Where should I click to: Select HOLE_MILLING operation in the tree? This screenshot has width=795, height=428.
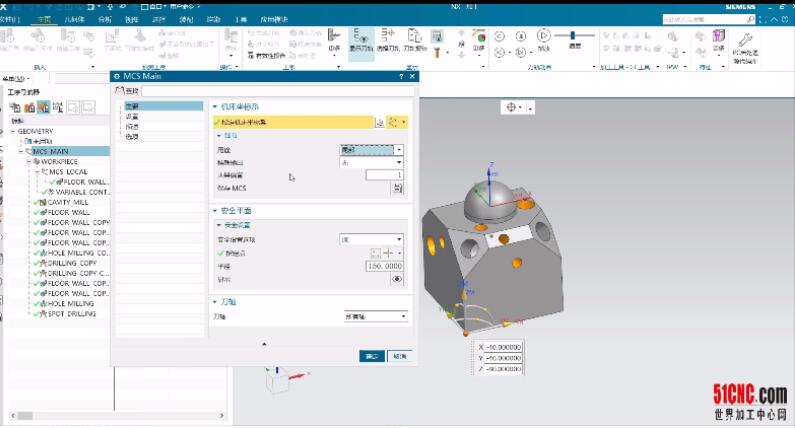click(x=71, y=303)
